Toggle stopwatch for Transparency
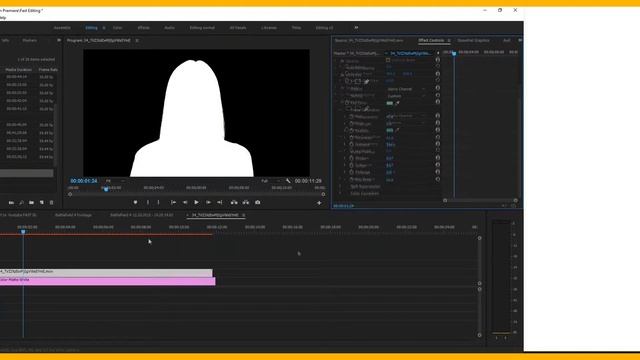 coord(351,117)
